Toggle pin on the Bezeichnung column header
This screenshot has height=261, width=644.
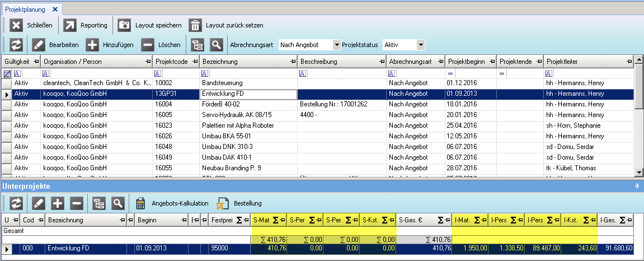click(x=292, y=61)
